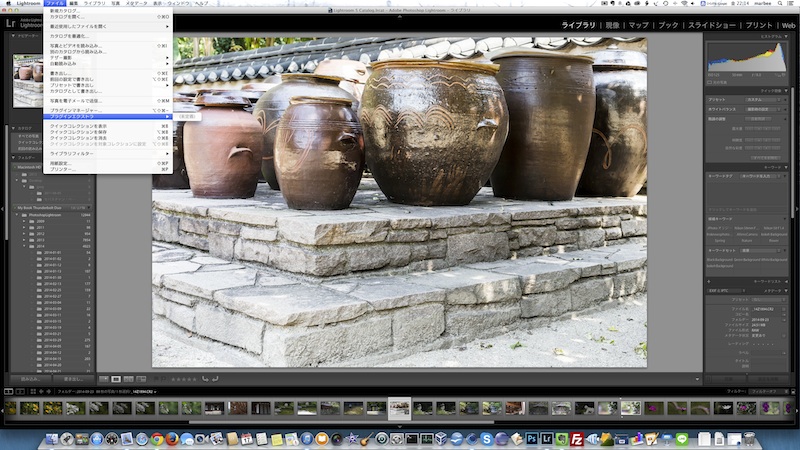Open the toolbar options dropdown arrow
Screen dimensions: 800x450
click(697, 379)
